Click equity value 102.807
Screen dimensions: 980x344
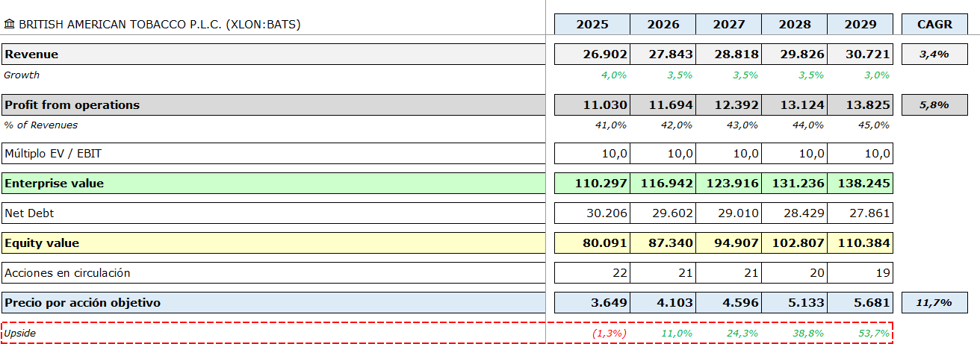[795, 243]
